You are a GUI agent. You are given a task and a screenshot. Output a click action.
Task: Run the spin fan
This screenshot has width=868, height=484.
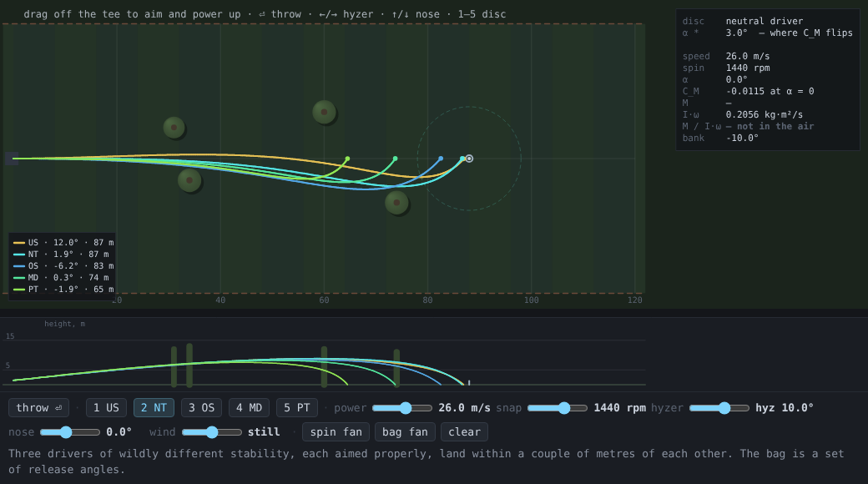(336, 432)
